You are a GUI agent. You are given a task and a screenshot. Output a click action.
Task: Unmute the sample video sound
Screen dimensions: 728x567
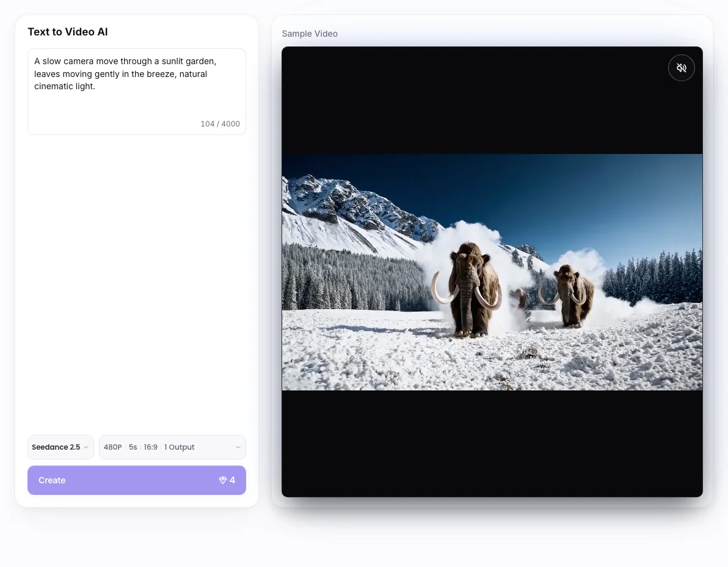pos(681,68)
